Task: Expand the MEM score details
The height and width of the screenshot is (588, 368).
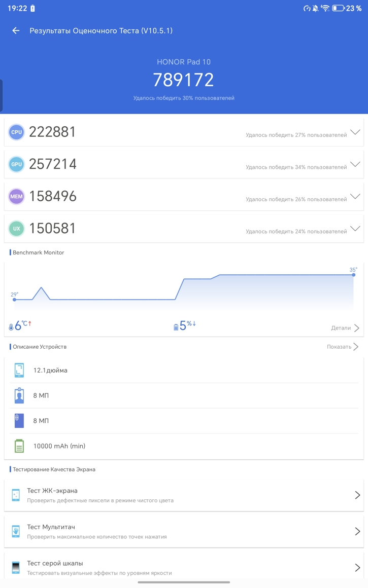Action: 355,197
